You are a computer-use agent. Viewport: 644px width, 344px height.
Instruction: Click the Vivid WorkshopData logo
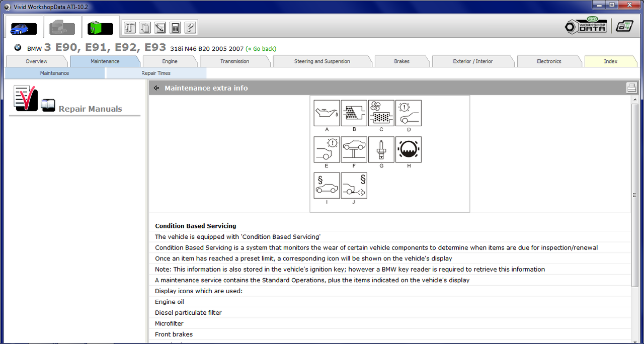(x=587, y=26)
